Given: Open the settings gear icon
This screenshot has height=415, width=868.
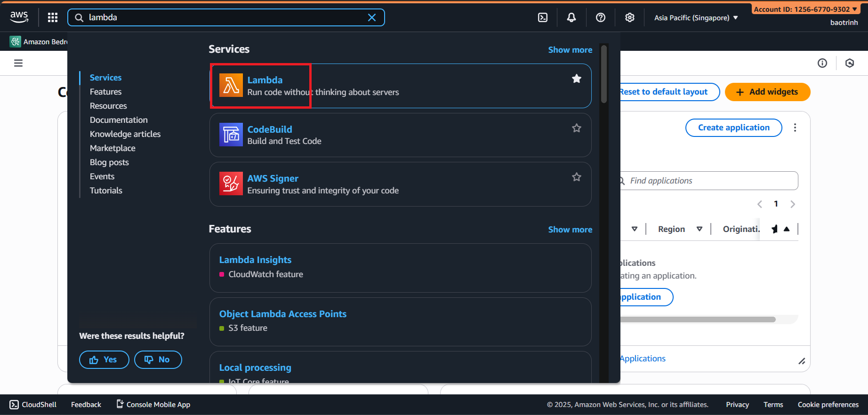Looking at the screenshot, I should point(630,17).
